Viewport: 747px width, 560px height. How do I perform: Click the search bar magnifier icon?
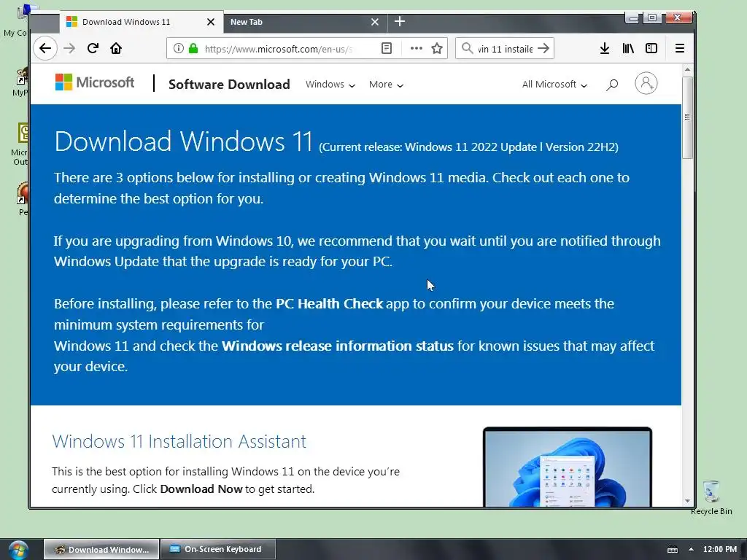[468, 48]
